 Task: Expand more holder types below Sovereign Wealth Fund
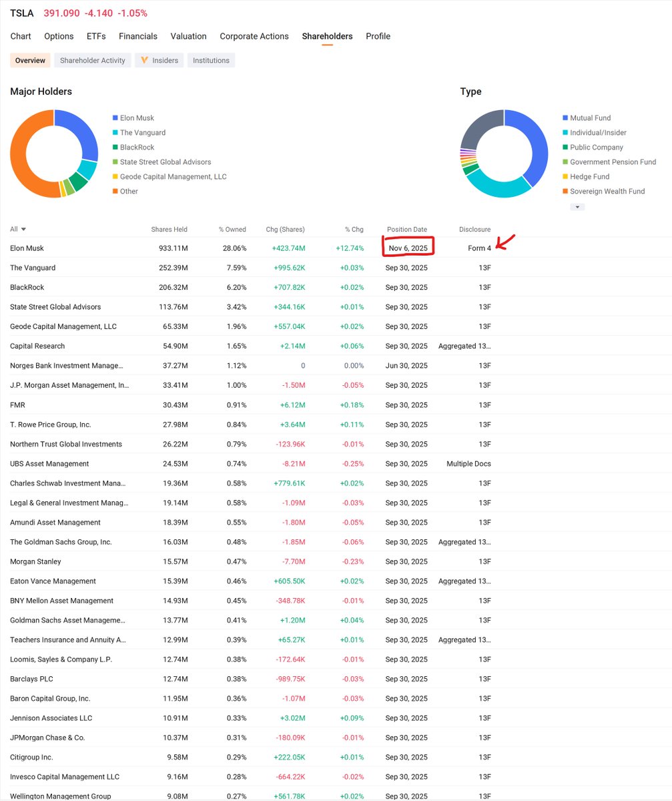(577, 207)
